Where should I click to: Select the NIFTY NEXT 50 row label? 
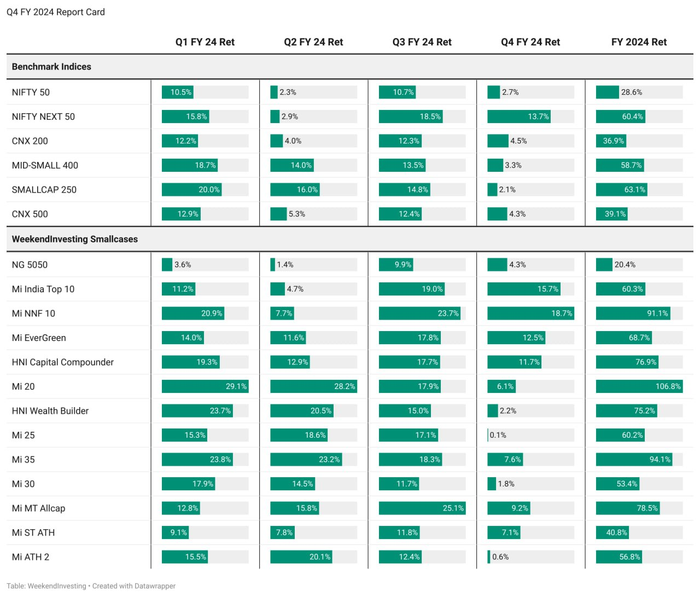pos(43,117)
